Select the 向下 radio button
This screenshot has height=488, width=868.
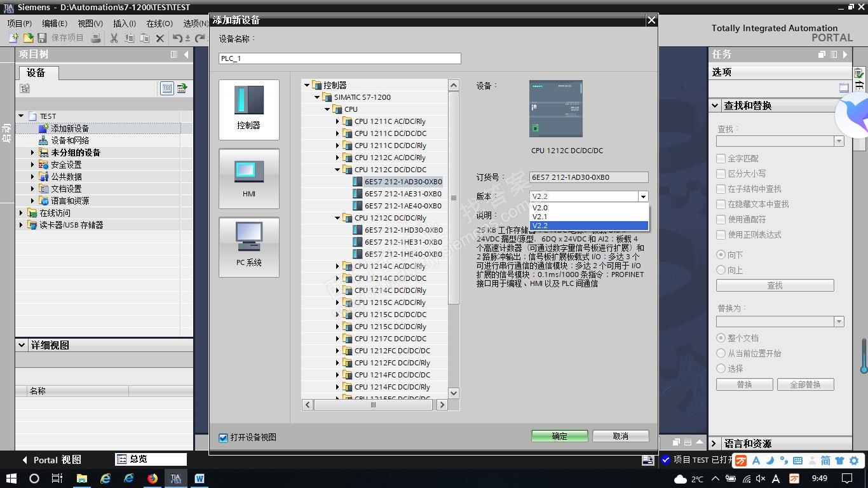pyautogui.click(x=721, y=255)
